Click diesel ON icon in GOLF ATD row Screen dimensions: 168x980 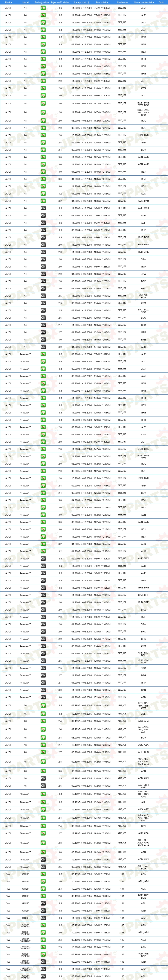pos(43,911)
